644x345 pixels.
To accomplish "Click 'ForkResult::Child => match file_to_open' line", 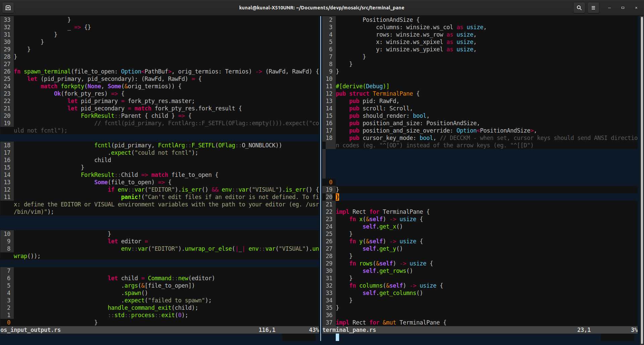I will tap(150, 175).
